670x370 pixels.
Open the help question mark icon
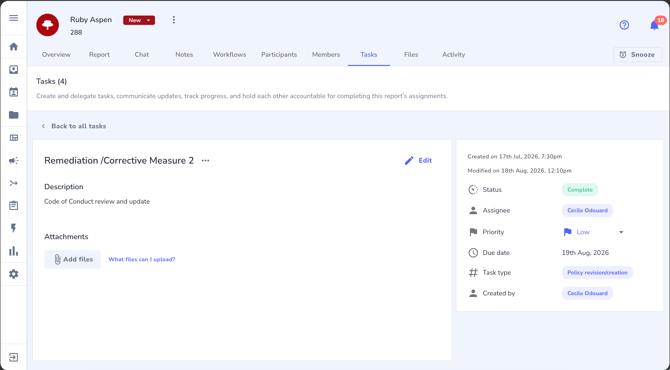[624, 25]
